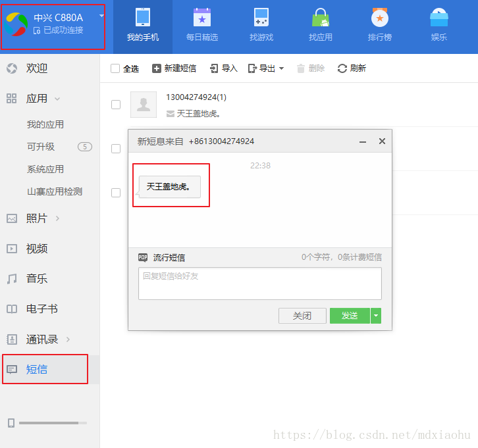This screenshot has width=478, height=448.
Task: Click the 音乐 note icon
Action: (x=12, y=279)
